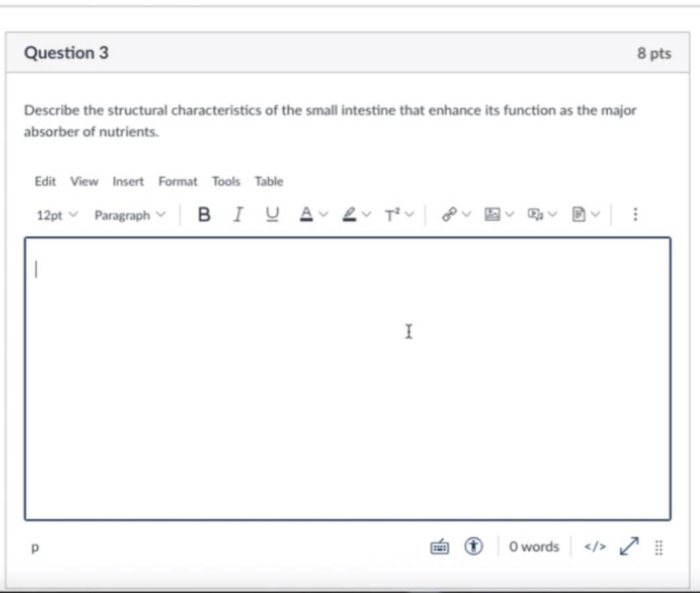
Task: Expand the Paragraph style dropdown
Action: coord(129,214)
